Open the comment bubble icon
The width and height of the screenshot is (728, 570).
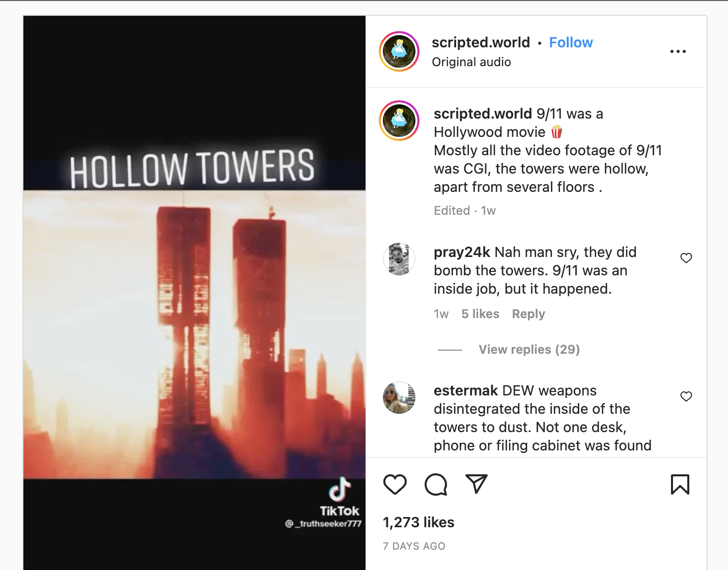(x=436, y=484)
